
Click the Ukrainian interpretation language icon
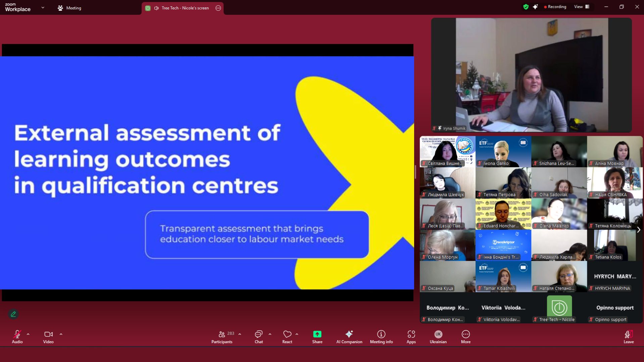pos(438,337)
